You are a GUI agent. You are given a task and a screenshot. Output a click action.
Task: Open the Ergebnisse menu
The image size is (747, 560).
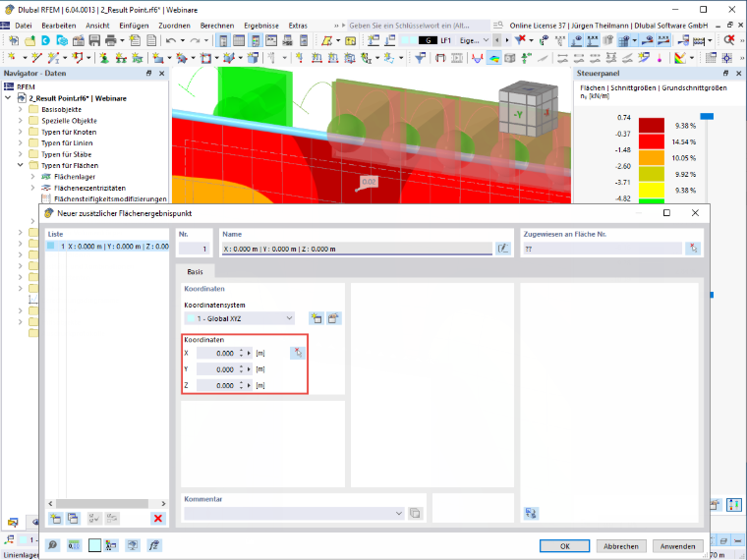tap(261, 26)
